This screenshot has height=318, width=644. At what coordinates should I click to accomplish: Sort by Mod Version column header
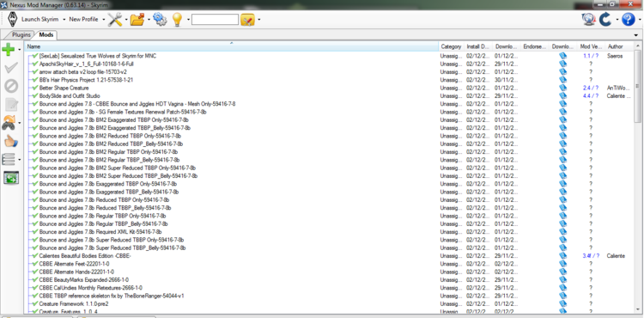591,46
